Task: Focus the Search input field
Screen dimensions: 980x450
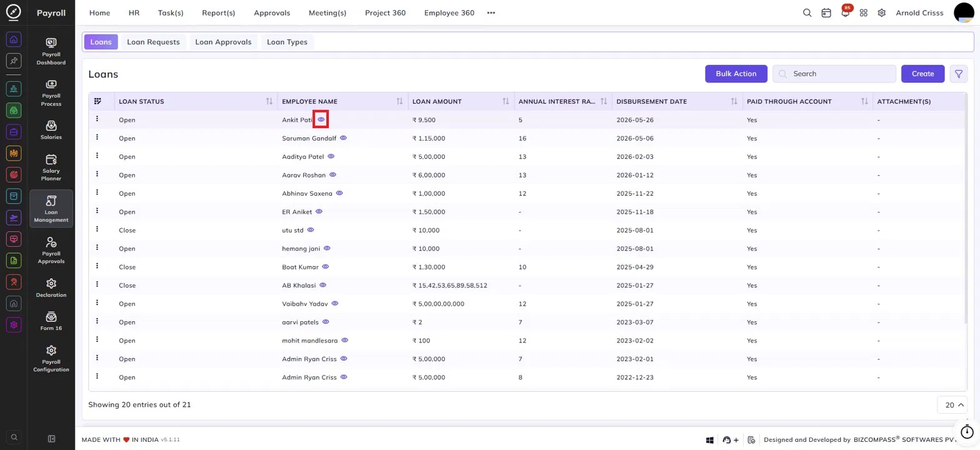Action: pyautogui.click(x=834, y=74)
